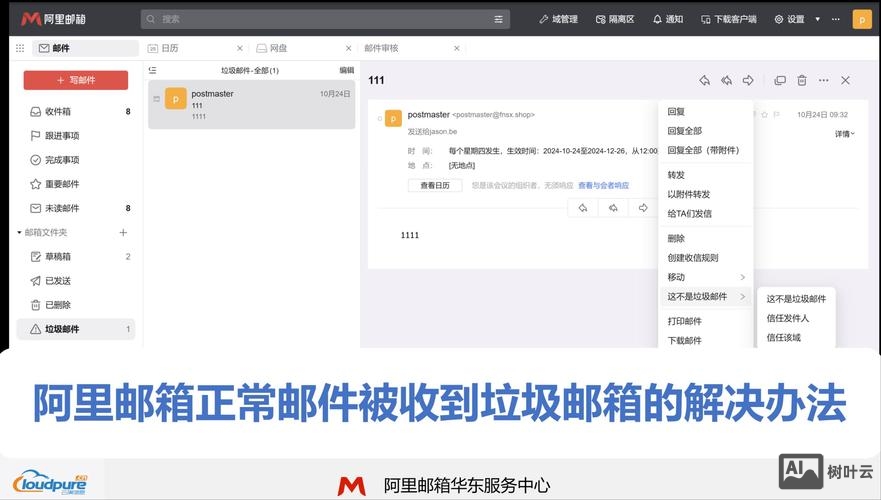Click the top bar more options ellipsis
Screen dimensions: 881x500
pos(836,19)
